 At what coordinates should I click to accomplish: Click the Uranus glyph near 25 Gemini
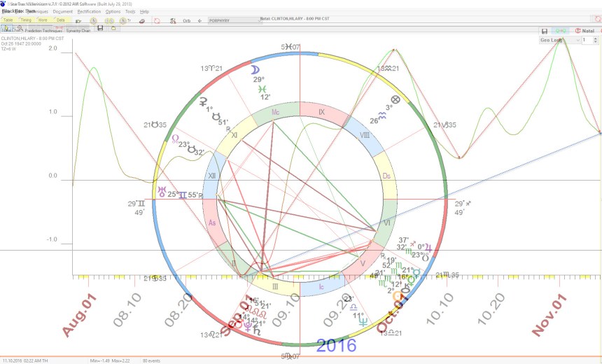162,192
